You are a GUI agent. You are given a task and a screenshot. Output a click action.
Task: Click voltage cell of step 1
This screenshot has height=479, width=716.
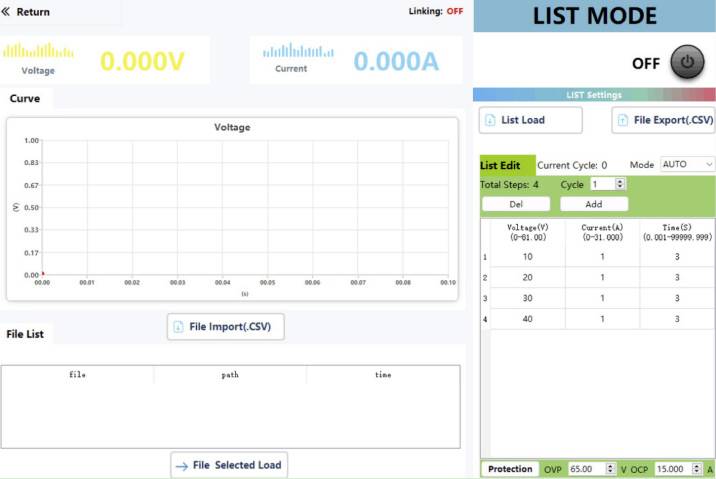point(527,256)
